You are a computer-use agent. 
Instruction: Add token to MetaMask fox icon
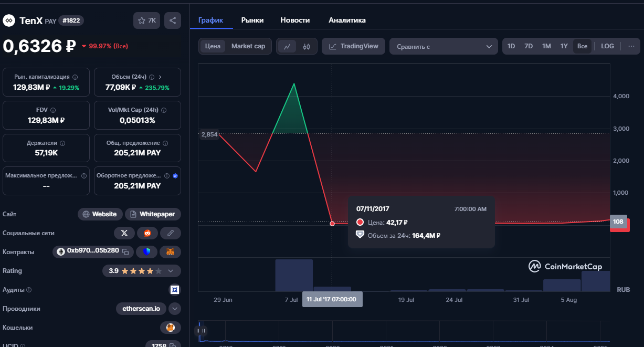pos(171,252)
